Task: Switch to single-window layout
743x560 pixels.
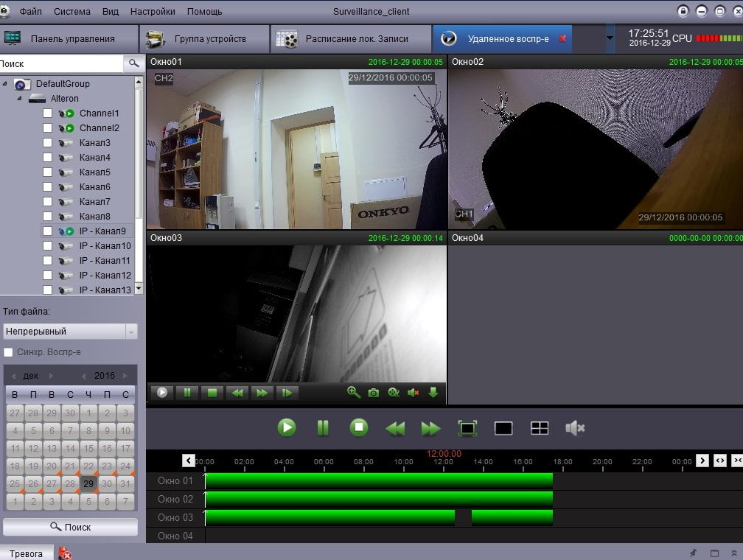Action: coord(503,428)
